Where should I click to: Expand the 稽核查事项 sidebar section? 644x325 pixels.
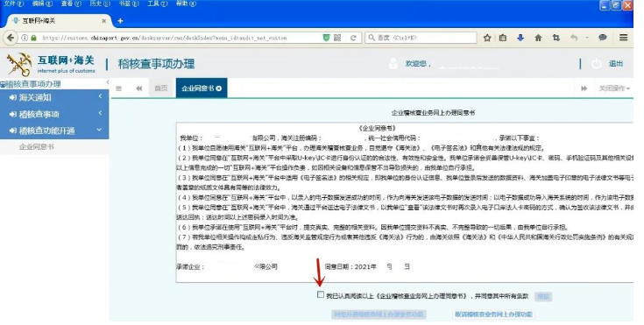(54, 114)
